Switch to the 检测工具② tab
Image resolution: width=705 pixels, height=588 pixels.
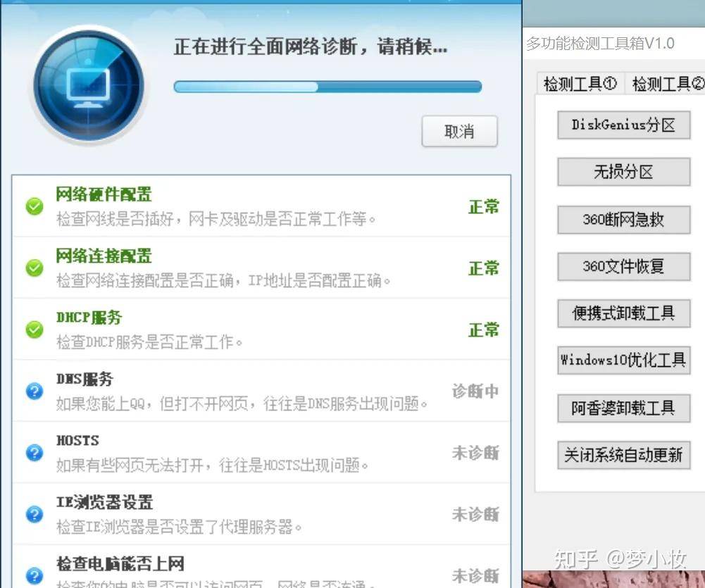point(666,84)
